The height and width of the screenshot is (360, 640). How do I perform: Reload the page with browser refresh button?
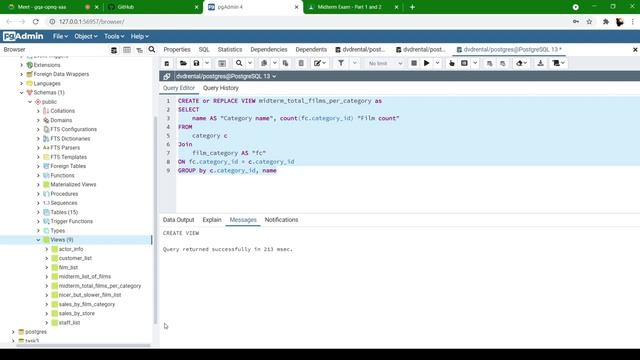[36, 22]
